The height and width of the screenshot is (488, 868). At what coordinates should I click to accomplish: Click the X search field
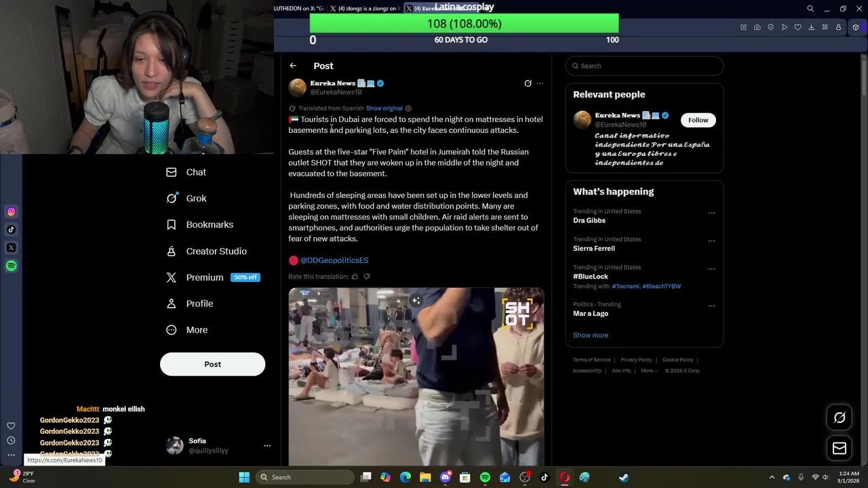[644, 66]
